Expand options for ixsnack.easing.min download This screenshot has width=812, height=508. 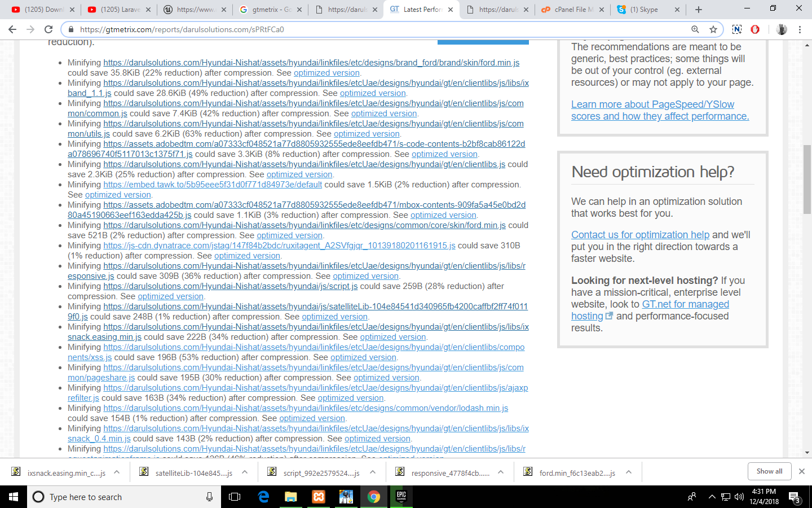pos(117,472)
